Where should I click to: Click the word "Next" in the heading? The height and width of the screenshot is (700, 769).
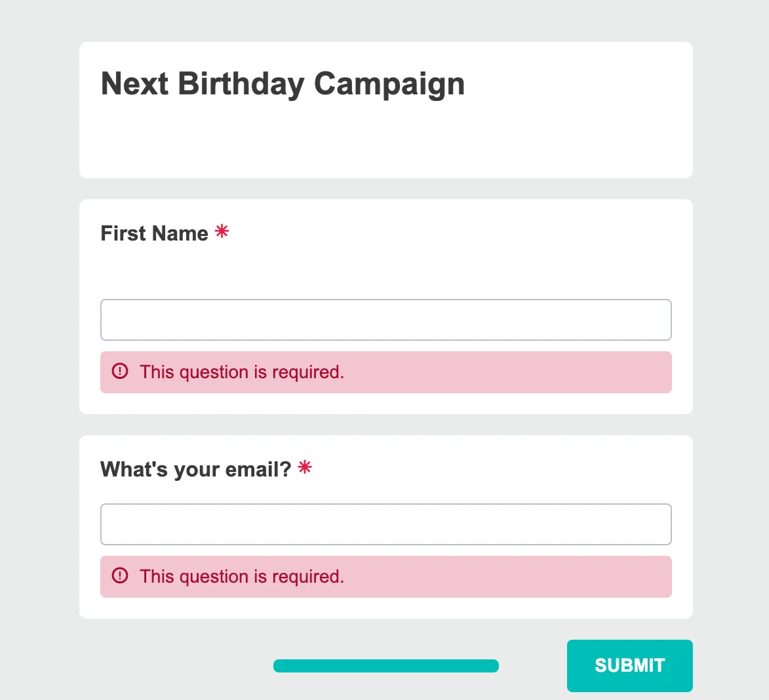click(134, 83)
